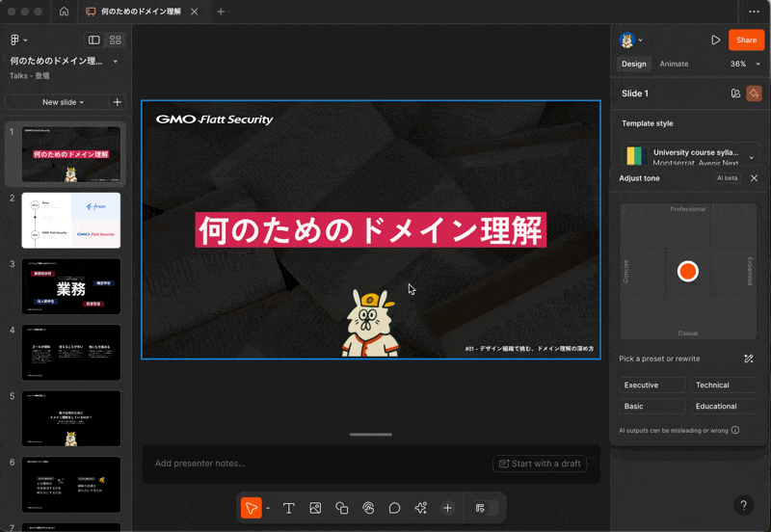Open the 36% zoom dropdown
The width and height of the screenshot is (771, 532).
(x=744, y=64)
